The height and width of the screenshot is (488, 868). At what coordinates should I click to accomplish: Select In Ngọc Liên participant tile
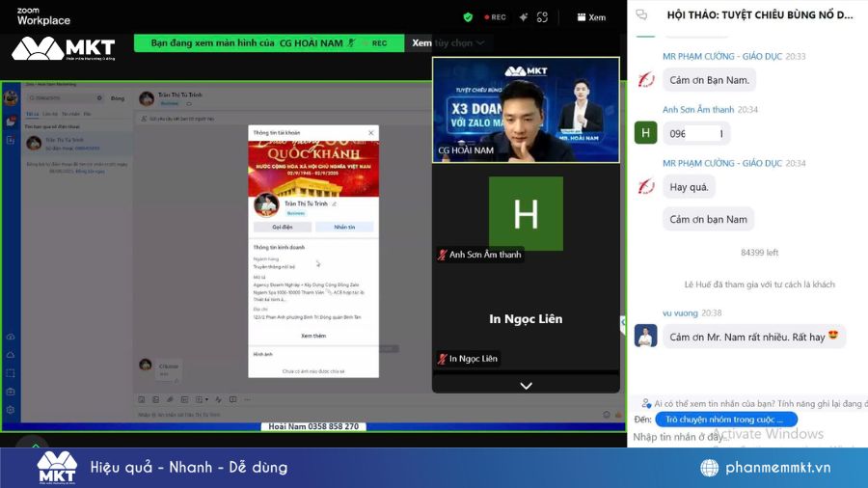click(x=526, y=318)
